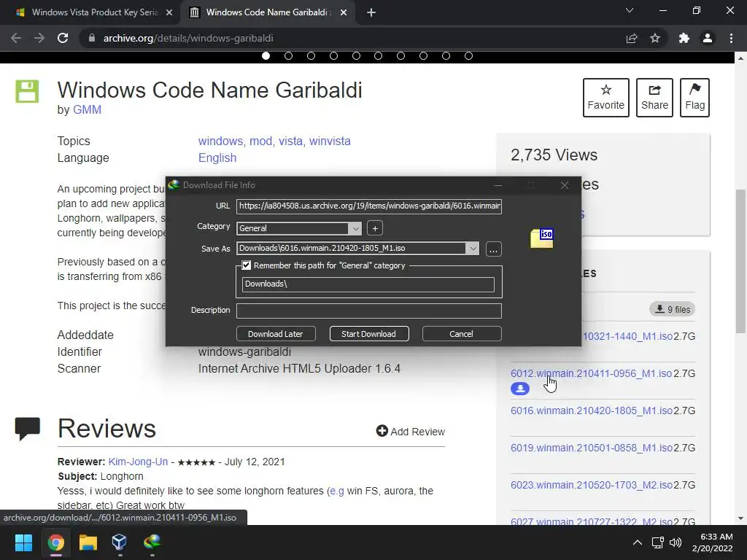The width and height of the screenshot is (747, 560).
Task: Click the URL field in download dialog
Action: click(x=368, y=206)
